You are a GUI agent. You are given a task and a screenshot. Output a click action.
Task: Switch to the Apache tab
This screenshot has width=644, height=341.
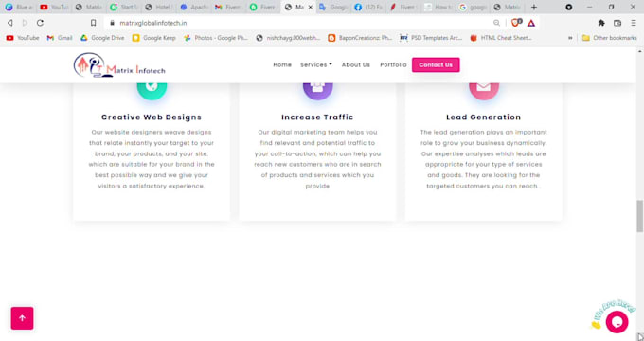click(x=194, y=7)
